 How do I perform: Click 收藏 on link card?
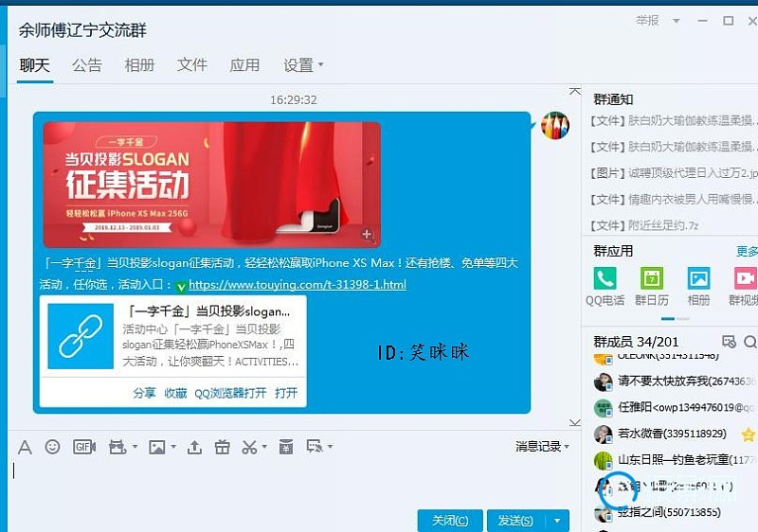tap(175, 393)
